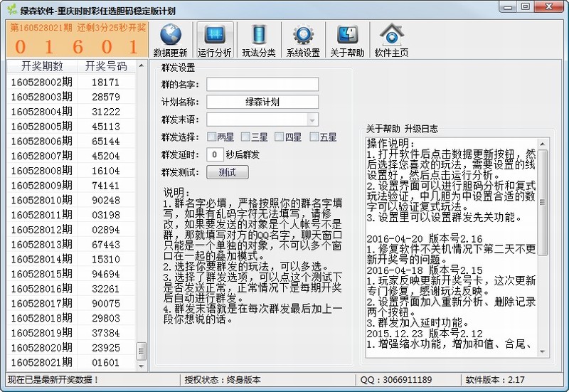569x392 pixels.
Task: Enable the 两星 checkbox
Action: (x=212, y=137)
